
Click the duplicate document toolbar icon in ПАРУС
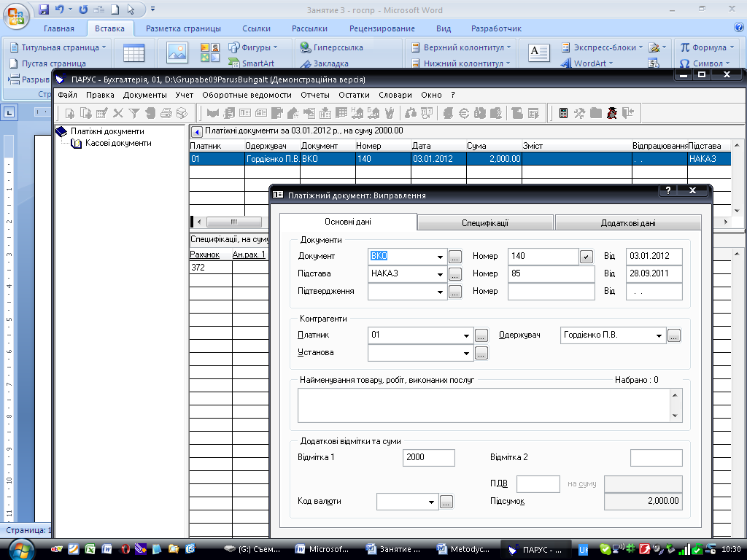[x=86, y=113]
